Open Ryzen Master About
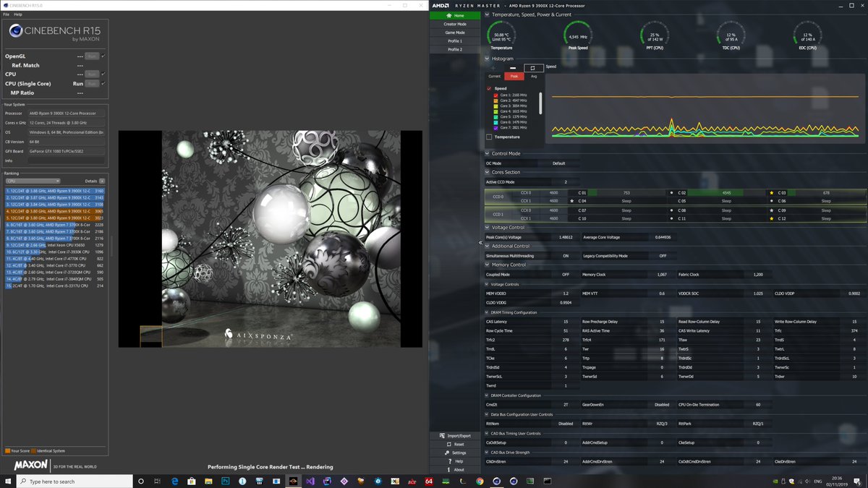The width and height of the screenshot is (868, 488). 455,470
